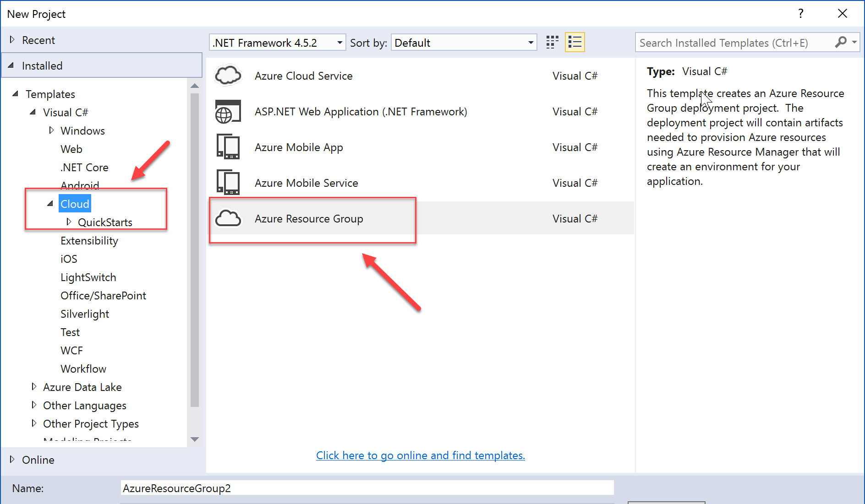Select the Web template category
Viewport: 865px width, 504px height.
click(71, 149)
